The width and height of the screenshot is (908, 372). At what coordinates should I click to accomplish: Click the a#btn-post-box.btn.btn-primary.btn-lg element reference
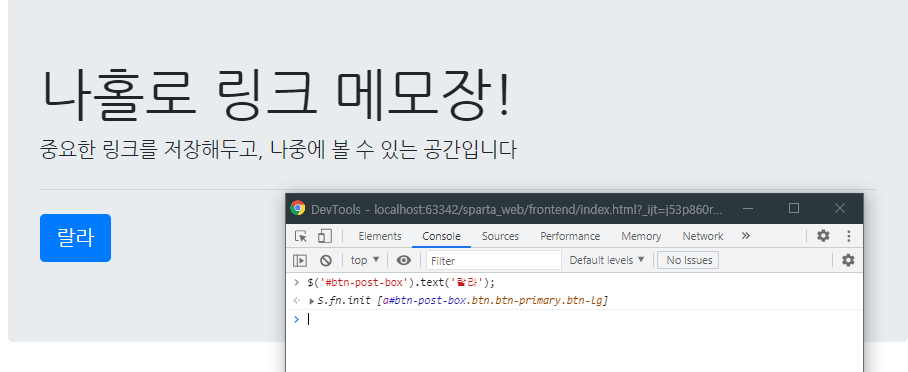point(492,301)
